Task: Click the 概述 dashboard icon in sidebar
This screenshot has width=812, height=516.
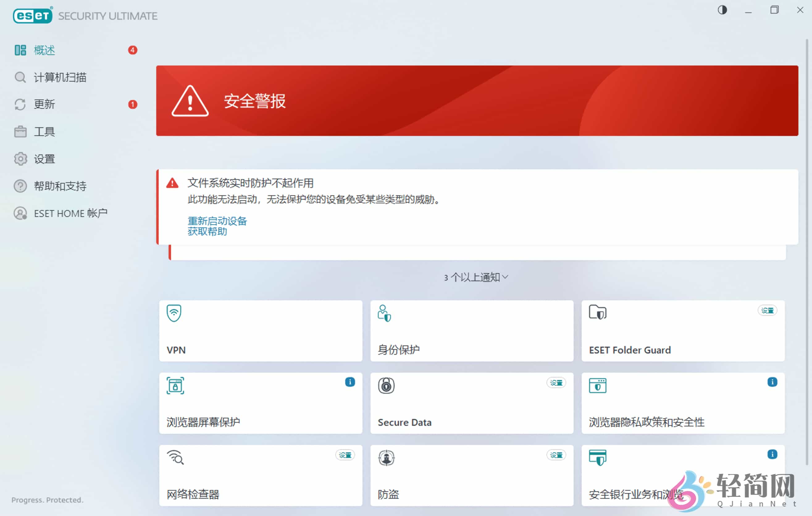Action: (x=20, y=50)
